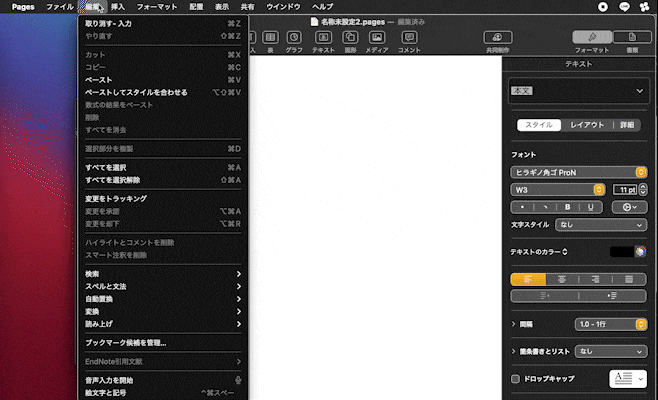The width and height of the screenshot is (658, 400).
Task: Expand the 箇条書きとリスト section
Action: (x=514, y=351)
